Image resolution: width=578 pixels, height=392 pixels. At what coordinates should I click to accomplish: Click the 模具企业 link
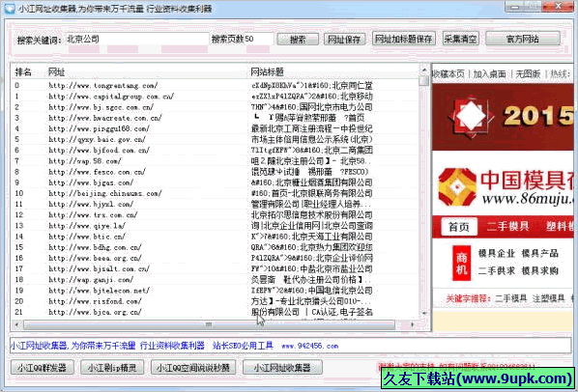[x=496, y=254]
